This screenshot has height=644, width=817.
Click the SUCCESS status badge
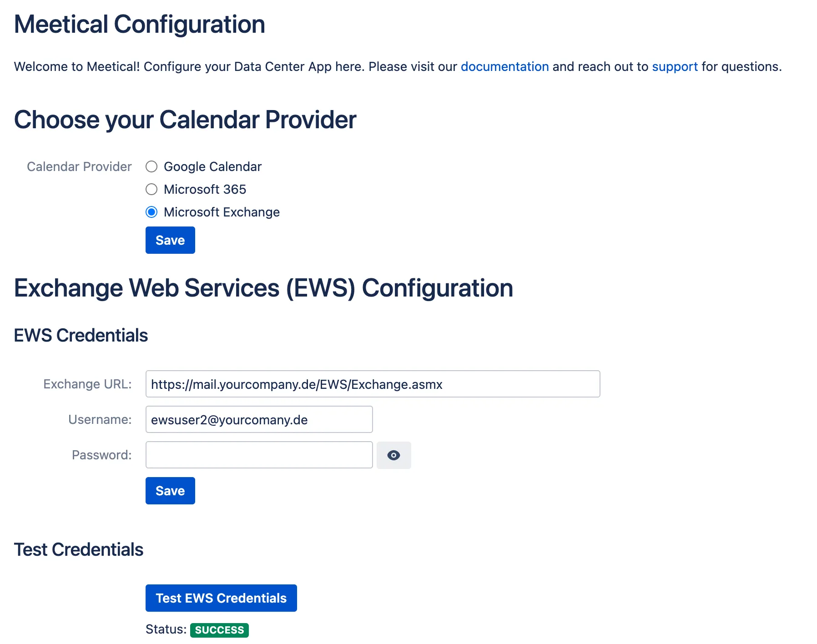point(219,630)
